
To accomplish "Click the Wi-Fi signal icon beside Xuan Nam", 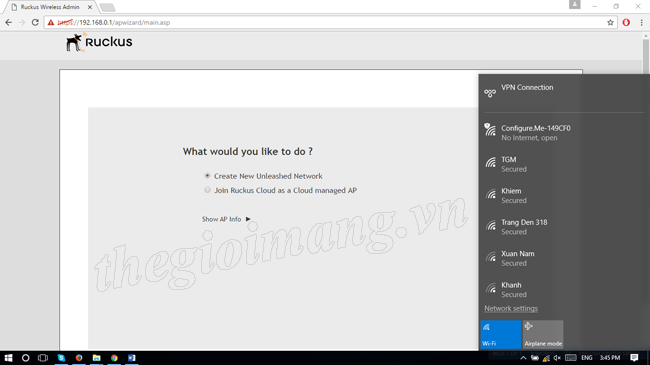I will pyautogui.click(x=491, y=257).
